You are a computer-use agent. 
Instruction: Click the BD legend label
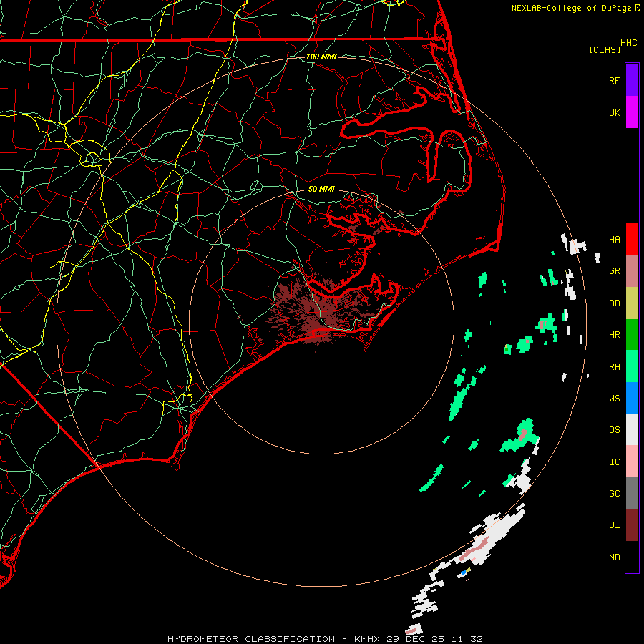tap(614, 303)
